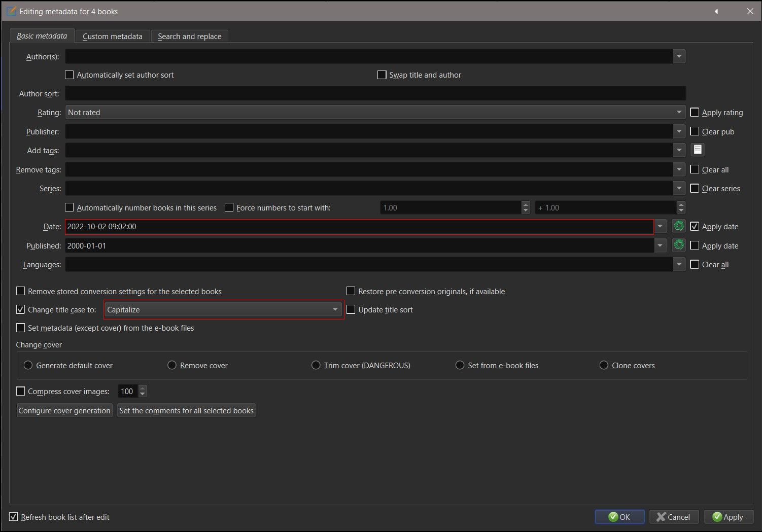Close the Editing metadata dialog

click(750, 11)
